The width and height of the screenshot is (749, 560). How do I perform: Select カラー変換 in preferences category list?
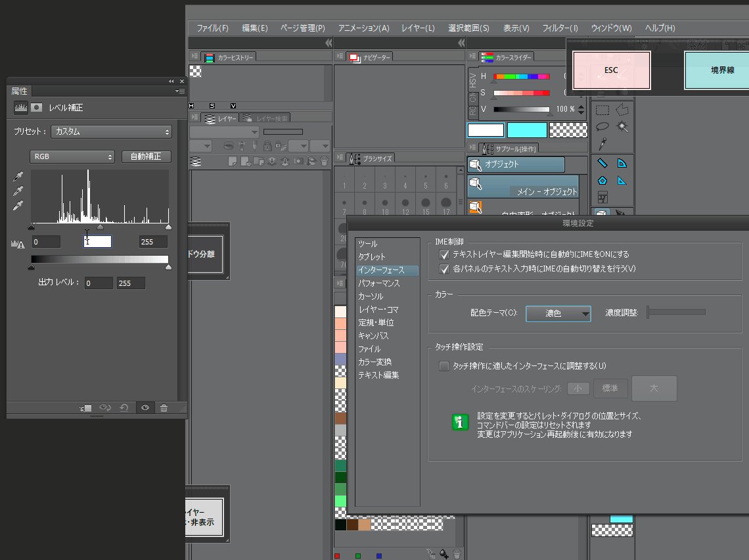374,362
